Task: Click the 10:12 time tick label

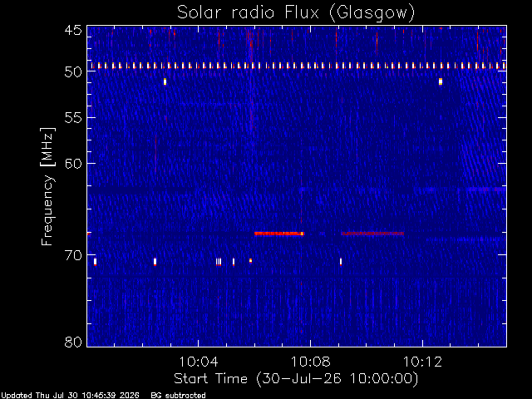Action: pyautogui.click(x=422, y=362)
